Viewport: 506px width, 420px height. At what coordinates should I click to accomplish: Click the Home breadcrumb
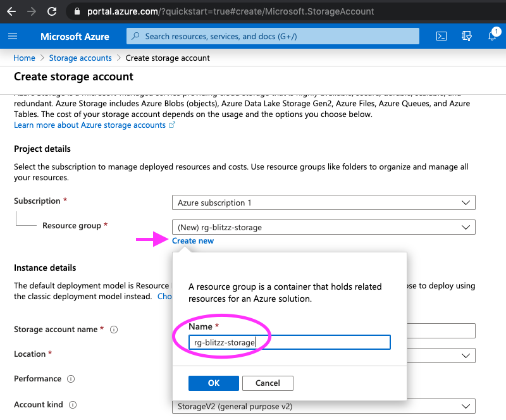pyautogui.click(x=24, y=58)
